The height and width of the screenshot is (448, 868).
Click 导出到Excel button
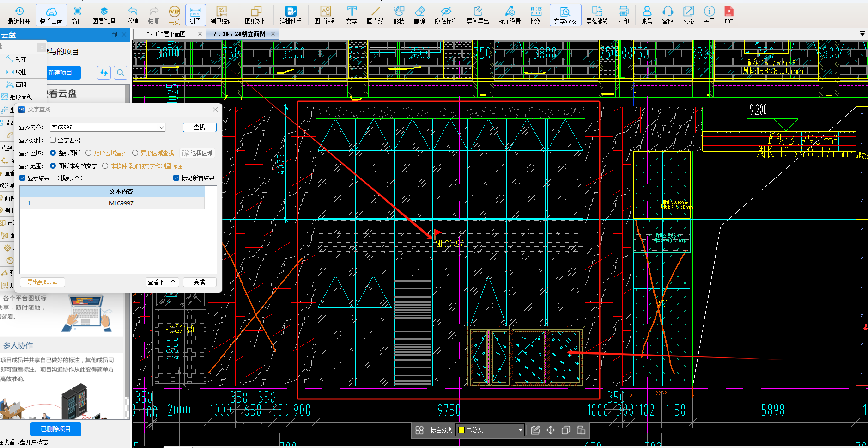[x=42, y=282]
